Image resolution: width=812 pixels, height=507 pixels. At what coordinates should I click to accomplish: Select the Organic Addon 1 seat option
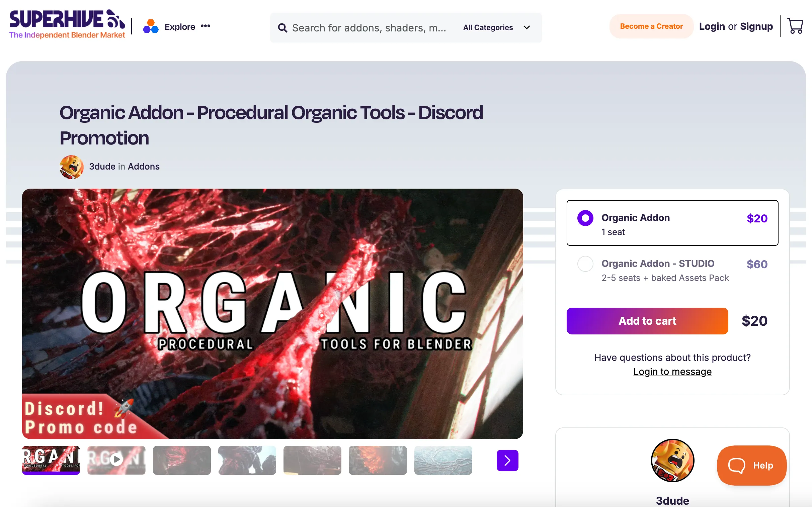coord(585,218)
